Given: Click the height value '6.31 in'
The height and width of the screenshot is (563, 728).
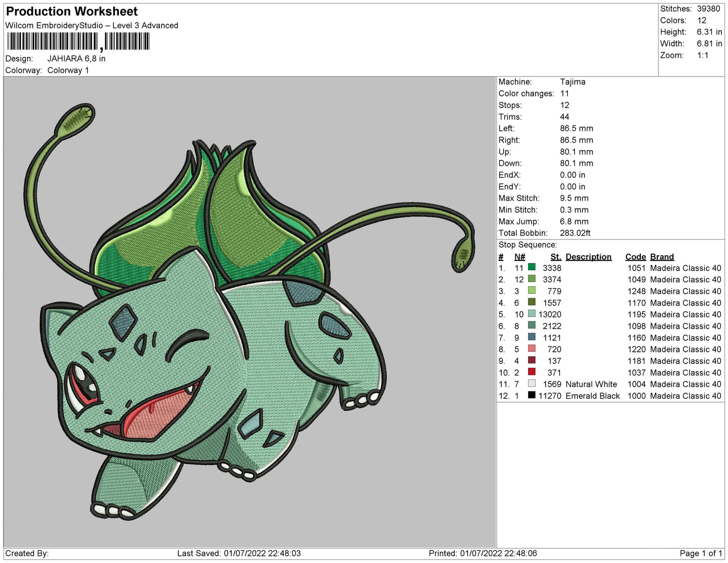Looking at the screenshot, I should point(709,32).
